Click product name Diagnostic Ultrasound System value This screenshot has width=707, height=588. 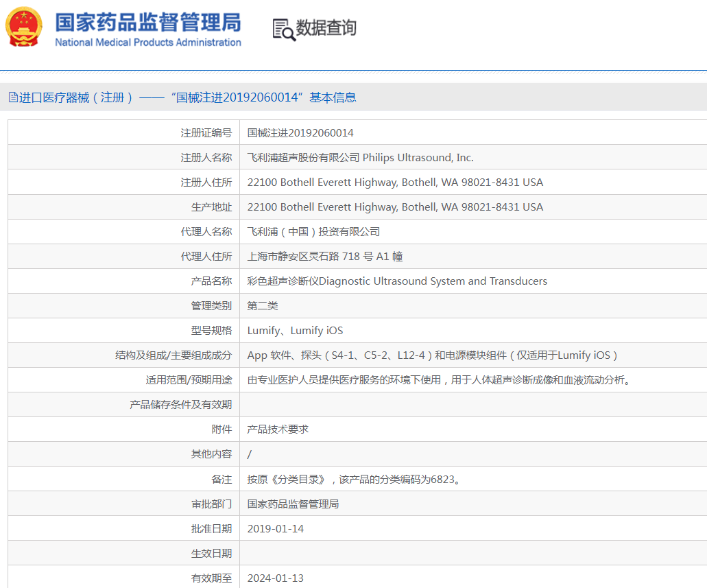point(397,281)
